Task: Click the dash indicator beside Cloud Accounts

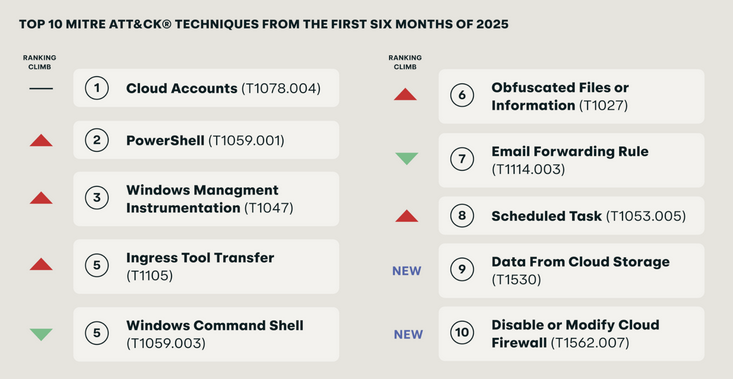Action: click(x=41, y=88)
